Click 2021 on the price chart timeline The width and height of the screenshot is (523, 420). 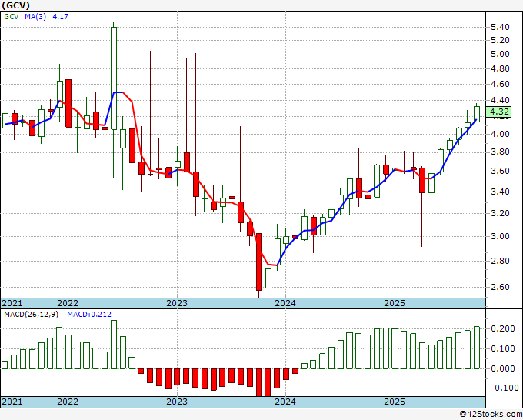pos(12,303)
